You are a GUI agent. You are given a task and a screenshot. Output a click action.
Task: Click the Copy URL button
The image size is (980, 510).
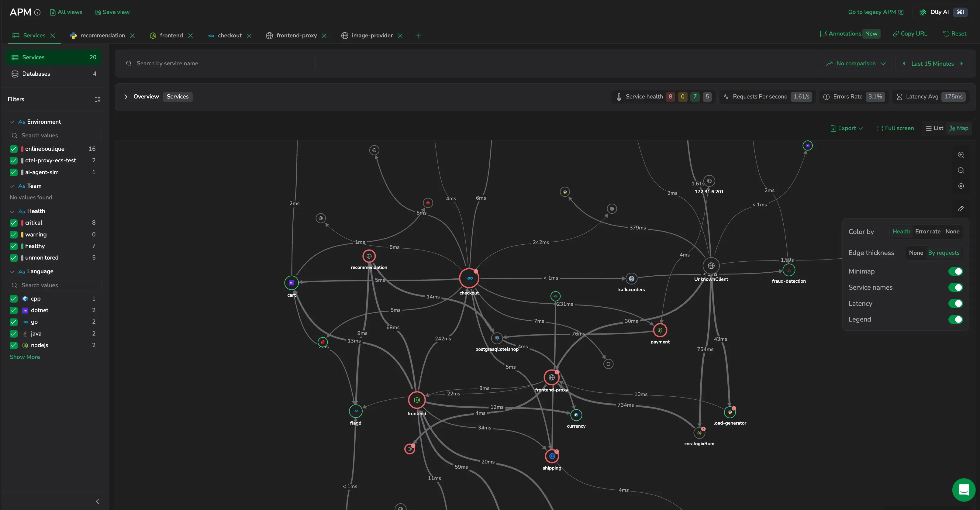click(910, 33)
